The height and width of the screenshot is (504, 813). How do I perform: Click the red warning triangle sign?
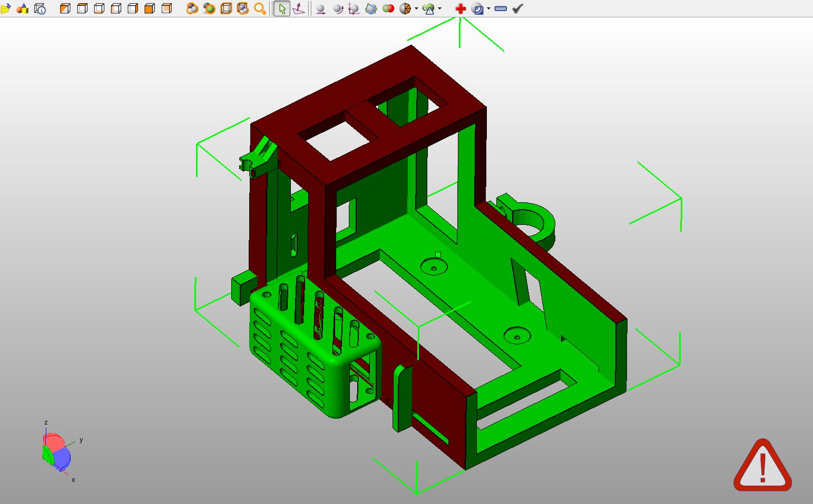coord(762,466)
